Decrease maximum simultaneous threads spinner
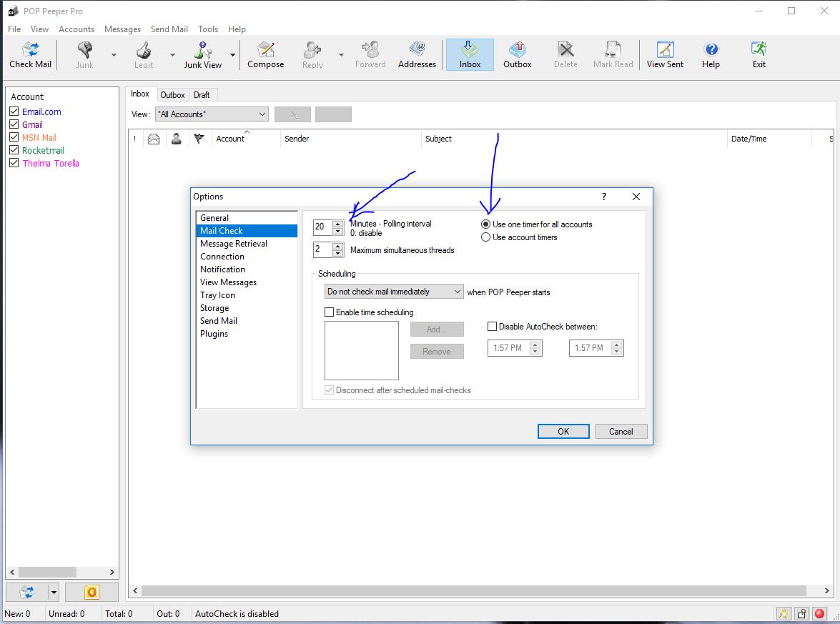This screenshot has width=840, height=624. point(337,253)
